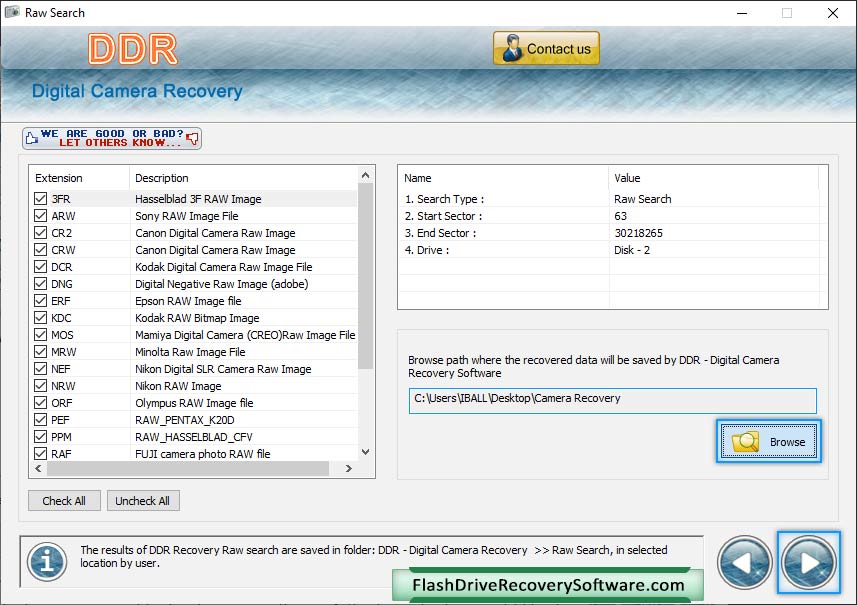Select 'Nikon Digital SLR Camera Raw Image' row
The height and width of the screenshot is (605, 857).
193,368
